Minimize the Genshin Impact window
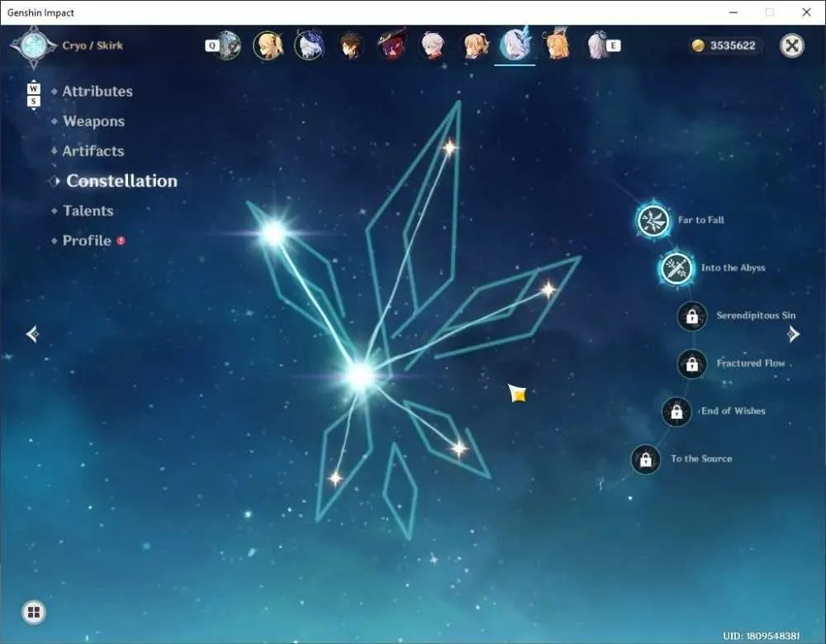826x644 pixels. coord(733,12)
